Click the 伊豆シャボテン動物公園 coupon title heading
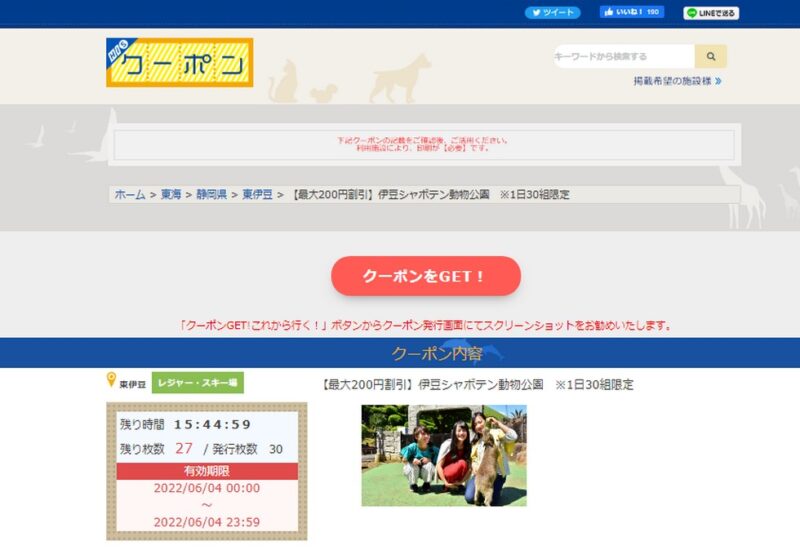The height and width of the screenshot is (550, 800). [477, 384]
